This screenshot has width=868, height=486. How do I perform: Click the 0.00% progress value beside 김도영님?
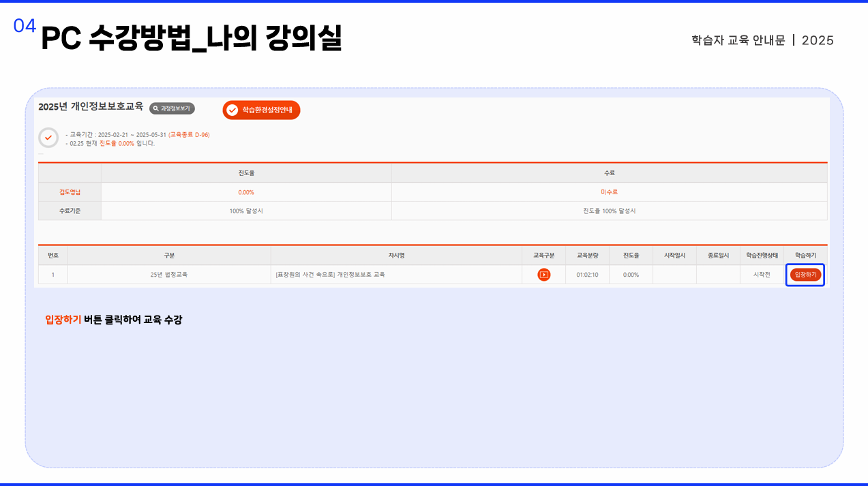[x=246, y=192]
